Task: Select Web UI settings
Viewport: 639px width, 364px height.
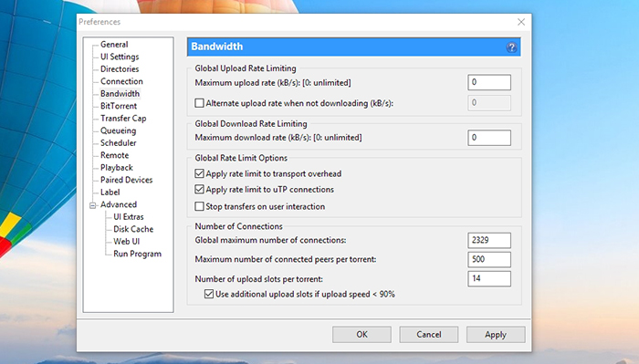Action: [x=126, y=242]
